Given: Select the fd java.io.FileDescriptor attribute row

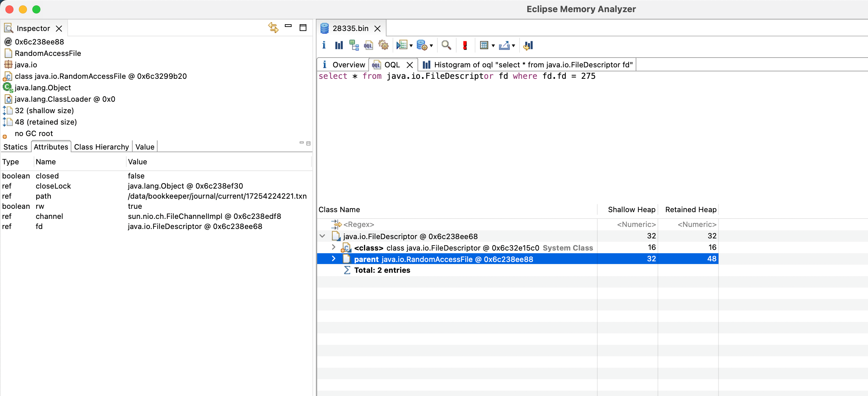Looking at the screenshot, I should pyautogui.click(x=156, y=227).
